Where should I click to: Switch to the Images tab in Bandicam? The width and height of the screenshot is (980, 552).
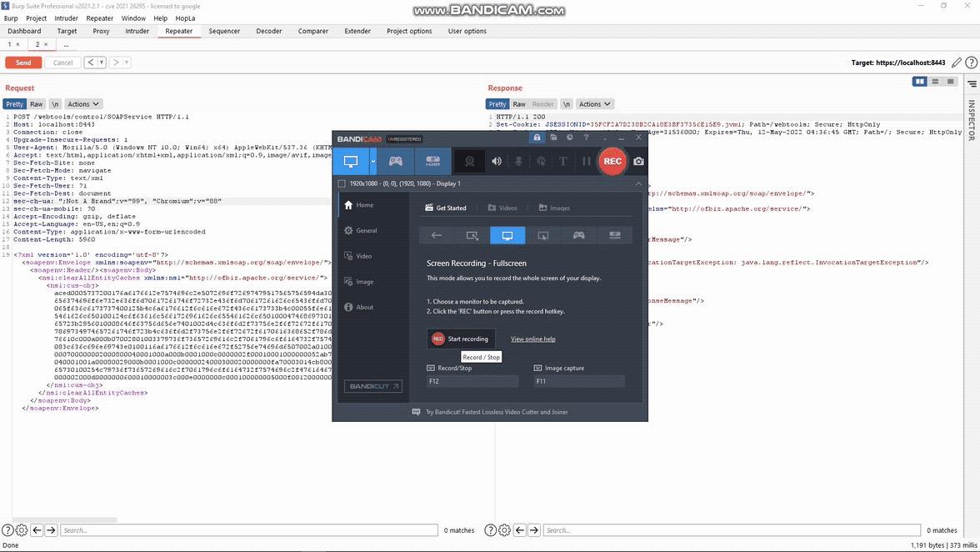click(554, 208)
